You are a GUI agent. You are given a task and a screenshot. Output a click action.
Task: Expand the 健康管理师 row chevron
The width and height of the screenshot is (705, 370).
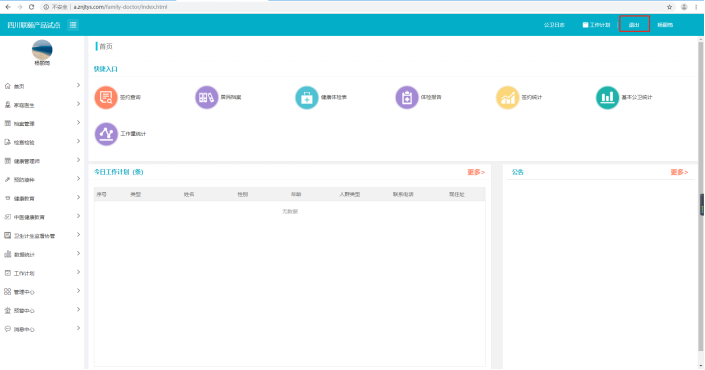tap(78, 160)
